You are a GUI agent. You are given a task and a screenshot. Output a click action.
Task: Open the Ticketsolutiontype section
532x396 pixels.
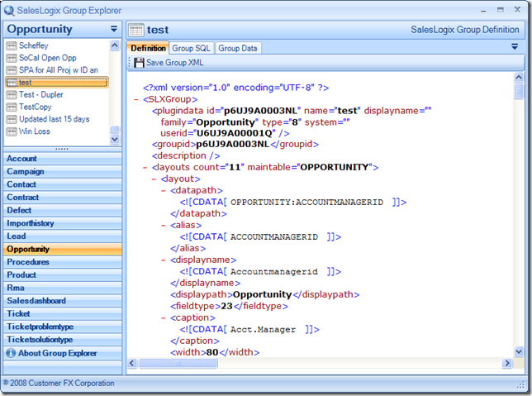63,339
